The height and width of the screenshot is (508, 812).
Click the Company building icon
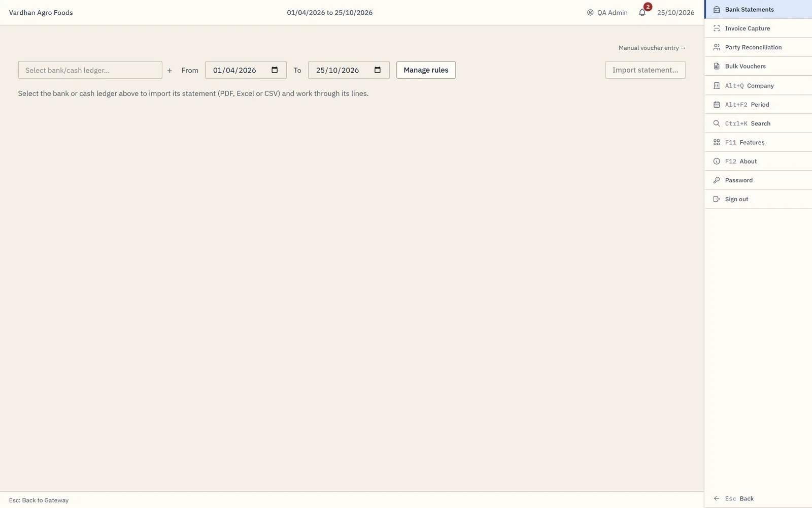pyautogui.click(x=717, y=86)
